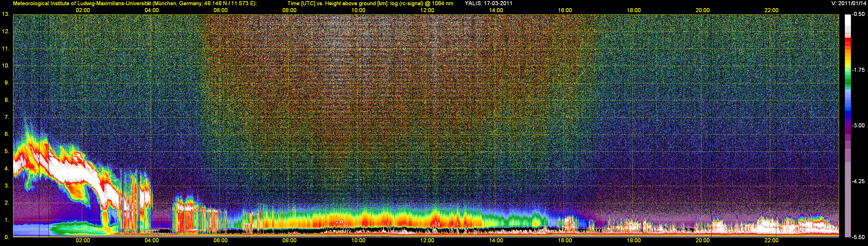868x246 pixels.
Task: Click '04:00' on the upper time axis
Action: [x=152, y=10]
